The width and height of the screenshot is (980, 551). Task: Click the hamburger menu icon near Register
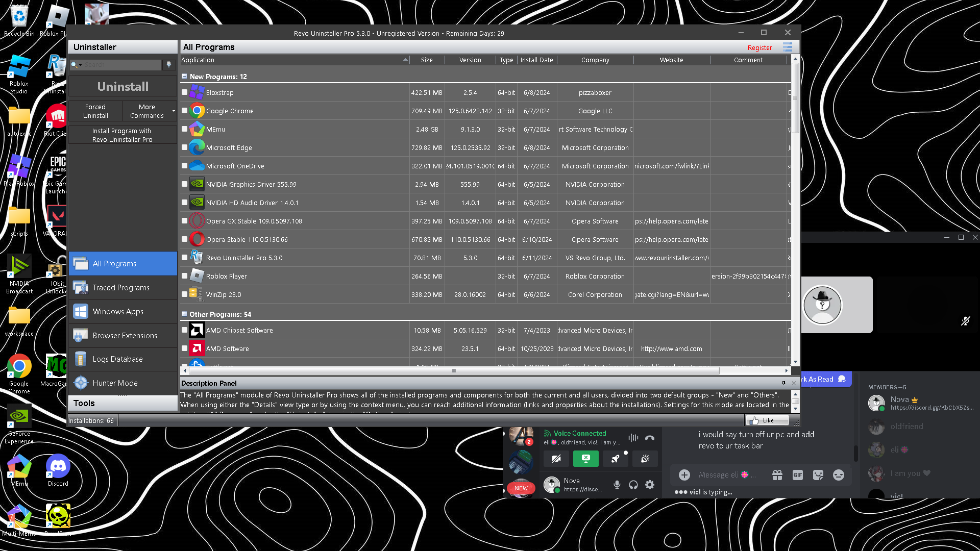[x=788, y=47]
